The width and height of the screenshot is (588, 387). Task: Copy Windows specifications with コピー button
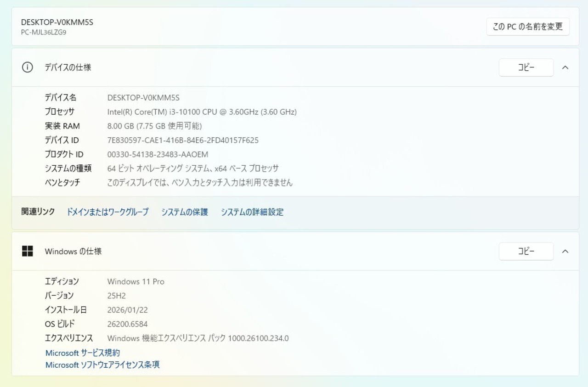click(526, 251)
